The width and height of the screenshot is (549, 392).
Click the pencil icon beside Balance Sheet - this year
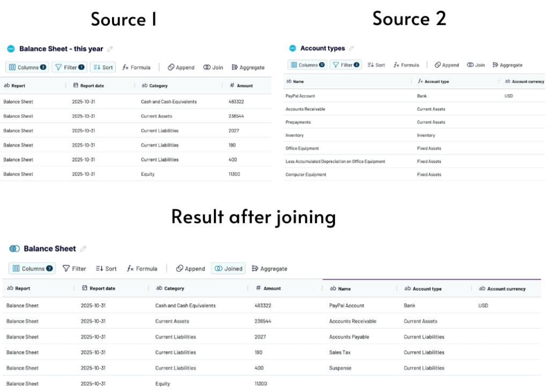[x=110, y=48]
